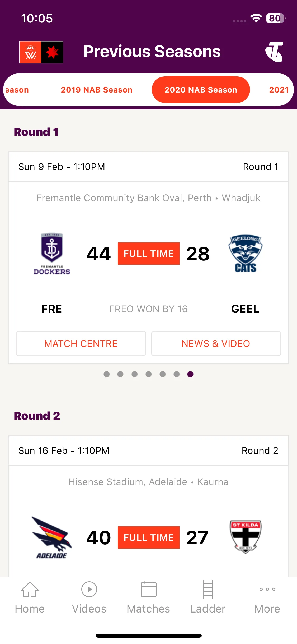297x644 pixels.
Task: Open the Matches calendar icon
Action: pos(148,589)
